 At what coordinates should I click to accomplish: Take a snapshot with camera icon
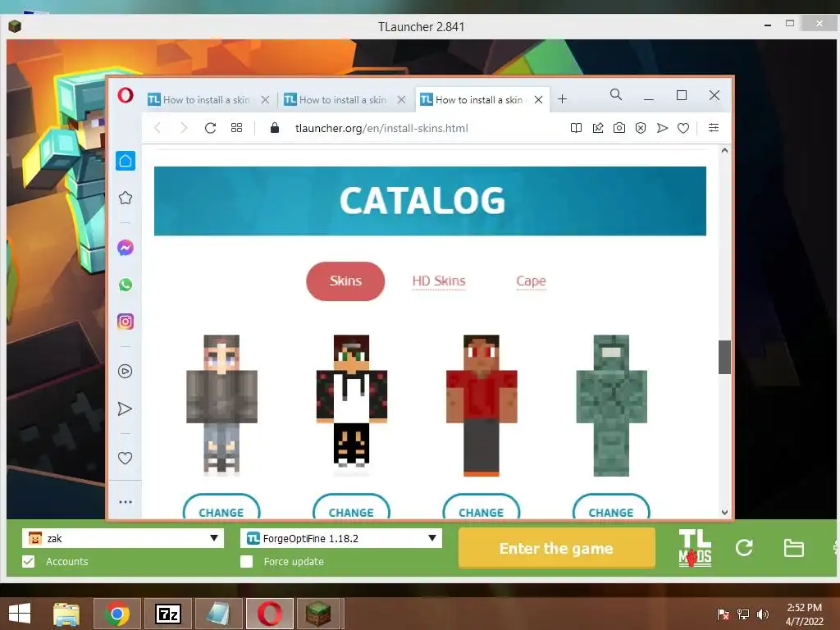(619, 128)
